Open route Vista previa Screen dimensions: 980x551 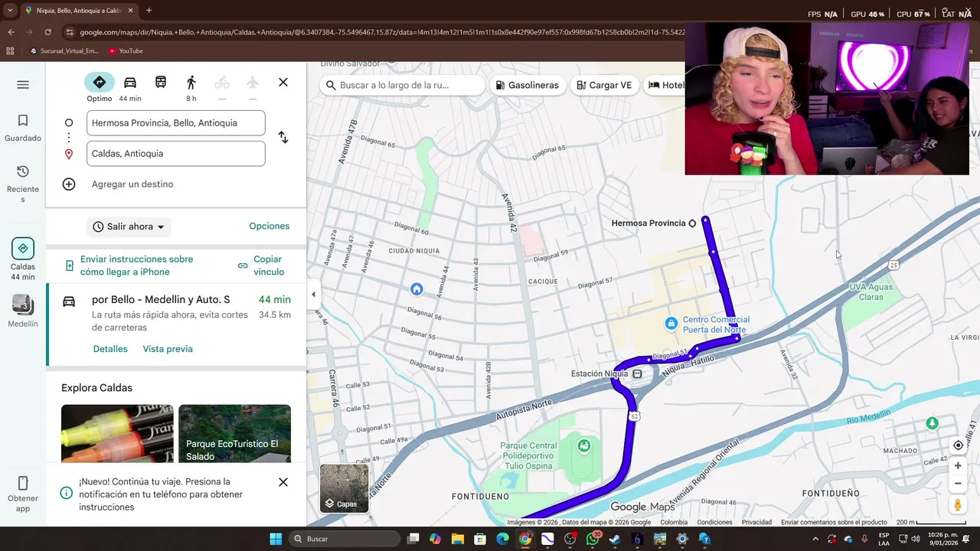coord(168,349)
